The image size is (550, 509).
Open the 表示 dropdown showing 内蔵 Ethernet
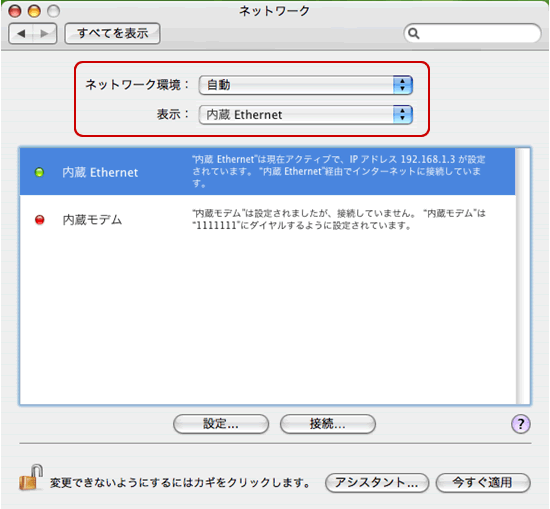pos(306,115)
